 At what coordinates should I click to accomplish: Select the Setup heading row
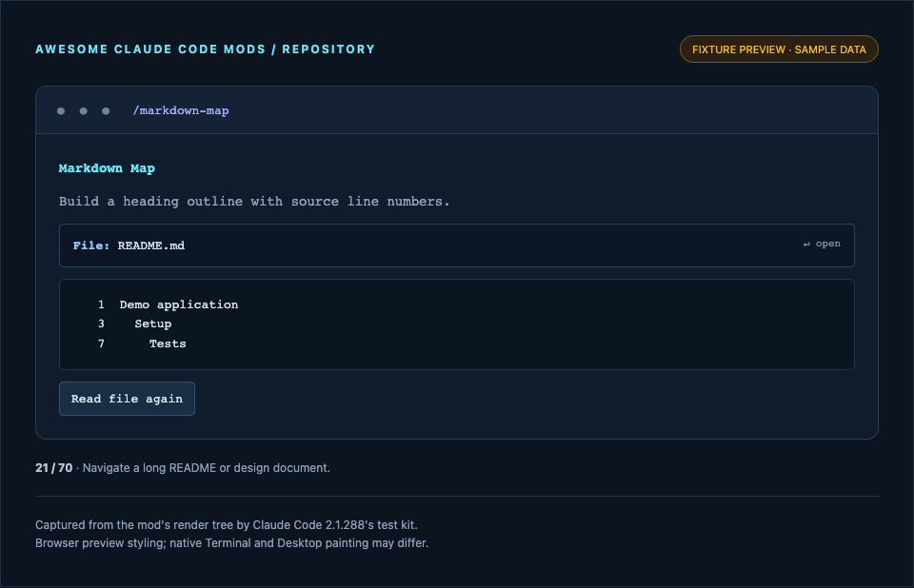pyautogui.click(x=134, y=324)
